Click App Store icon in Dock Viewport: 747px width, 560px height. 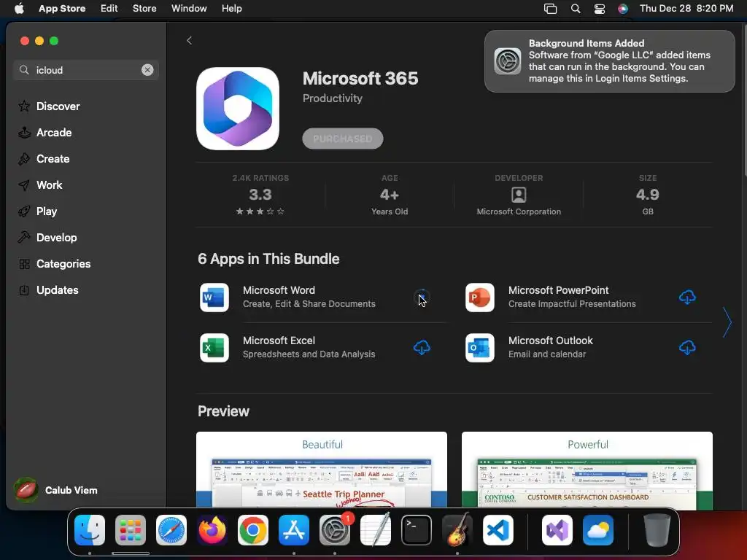(294, 530)
